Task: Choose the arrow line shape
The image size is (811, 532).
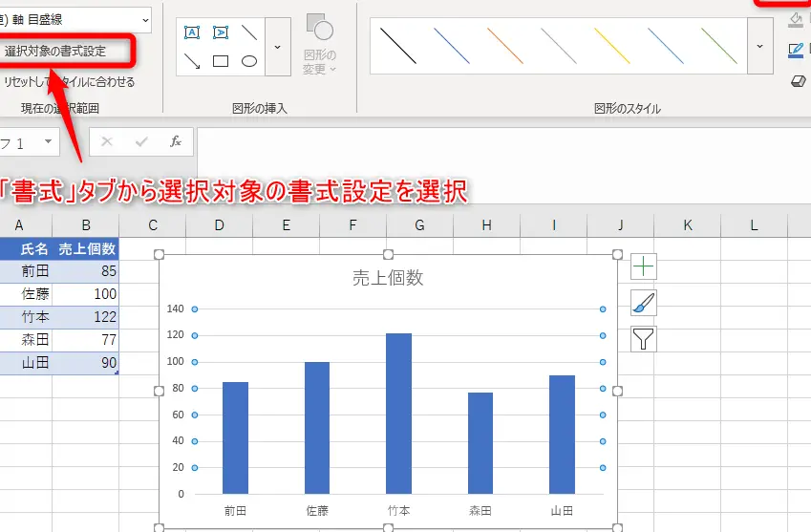Action: [191, 61]
